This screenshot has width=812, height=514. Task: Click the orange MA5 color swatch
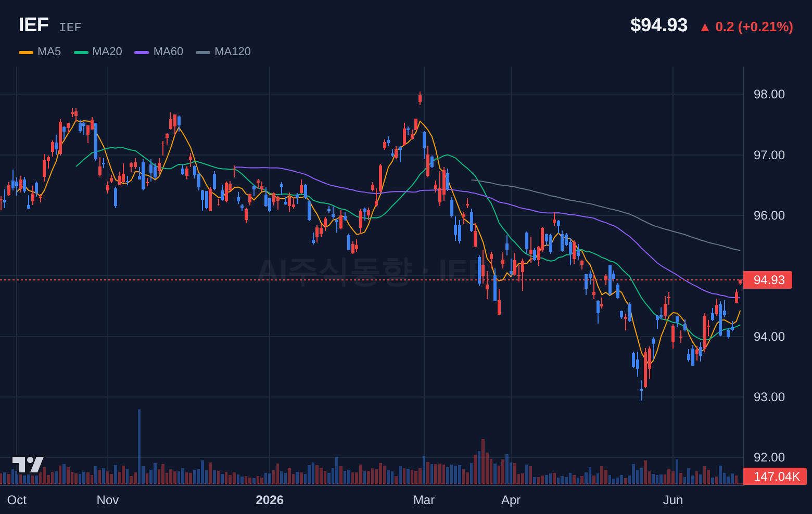(26, 52)
